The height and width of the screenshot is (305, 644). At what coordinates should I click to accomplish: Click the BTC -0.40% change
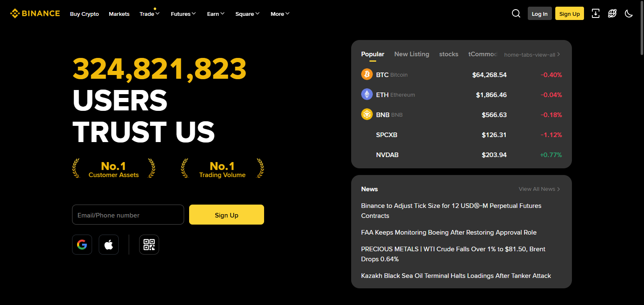click(551, 75)
